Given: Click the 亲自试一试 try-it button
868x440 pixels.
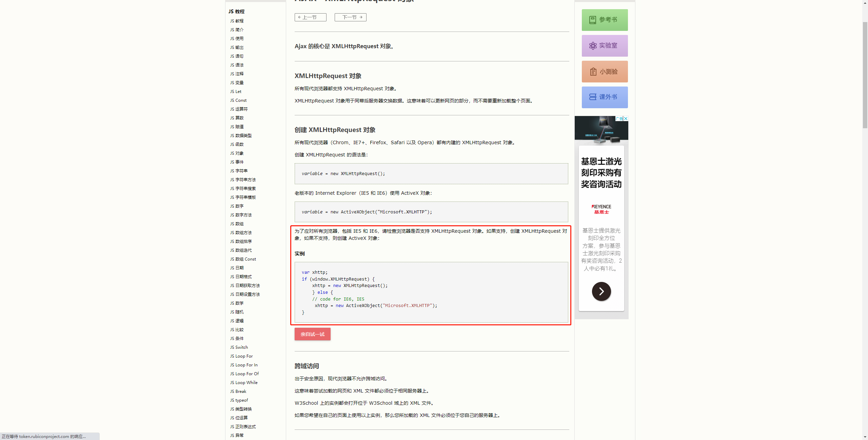Looking at the screenshot, I should 312,334.
